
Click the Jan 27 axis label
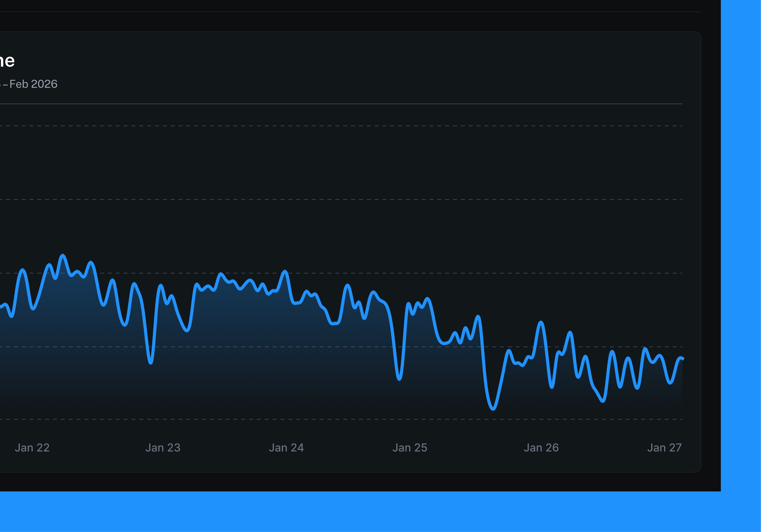[x=665, y=448]
